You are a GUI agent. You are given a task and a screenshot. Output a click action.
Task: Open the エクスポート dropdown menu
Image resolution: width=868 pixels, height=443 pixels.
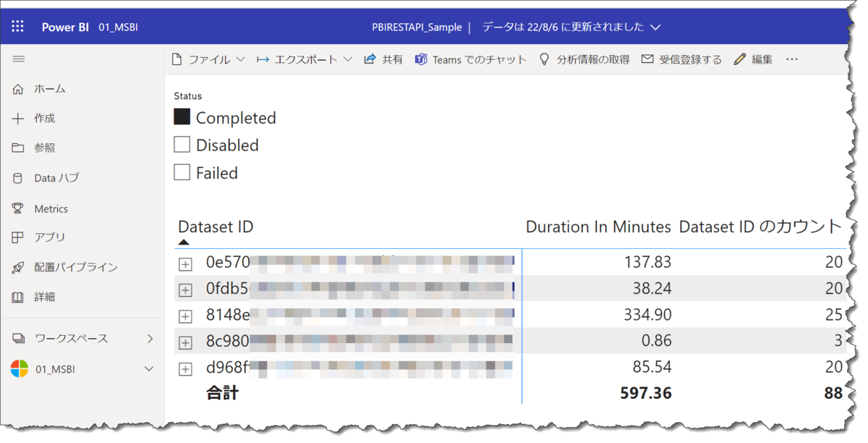coord(305,59)
